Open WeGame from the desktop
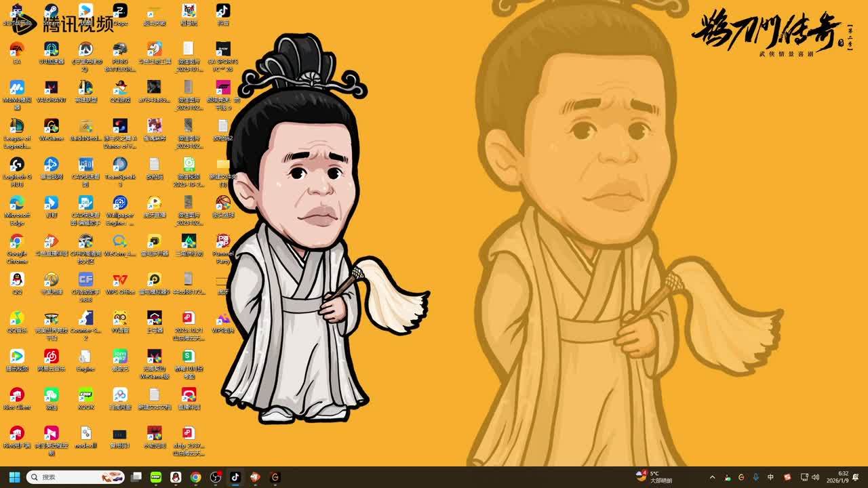868x488 pixels. point(51,127)
